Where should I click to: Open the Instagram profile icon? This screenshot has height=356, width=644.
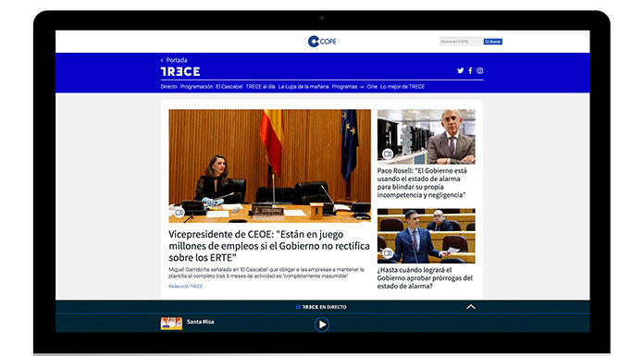click(479, 70)
